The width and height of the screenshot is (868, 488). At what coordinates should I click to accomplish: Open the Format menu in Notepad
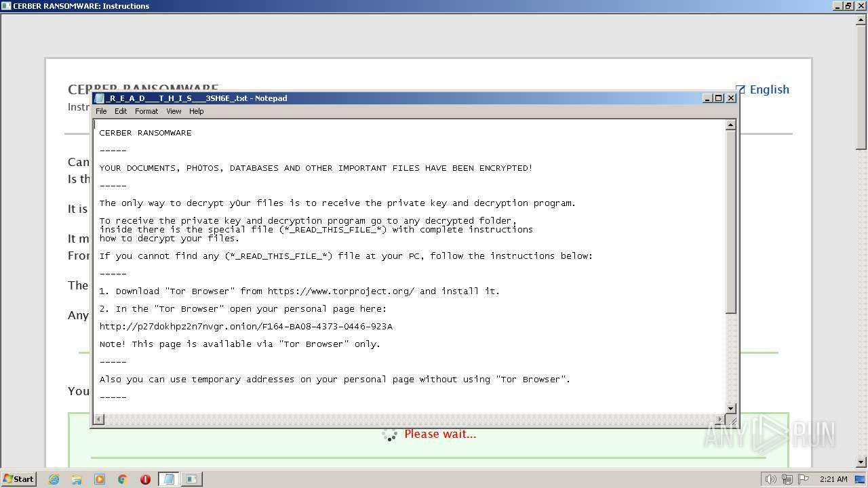coord(146,111)
